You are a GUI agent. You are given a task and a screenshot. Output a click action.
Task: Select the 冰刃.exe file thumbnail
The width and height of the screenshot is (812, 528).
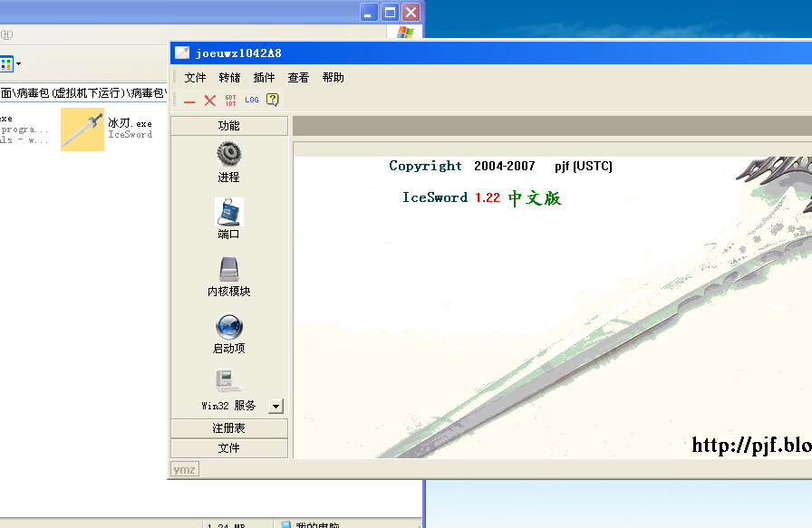coord(82,129)
